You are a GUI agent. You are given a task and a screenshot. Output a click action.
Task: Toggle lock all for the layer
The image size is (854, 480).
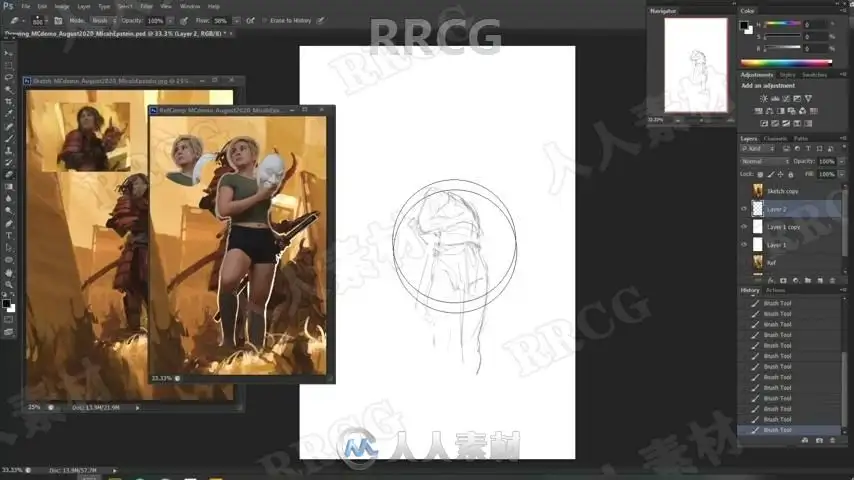click(791, 174)
